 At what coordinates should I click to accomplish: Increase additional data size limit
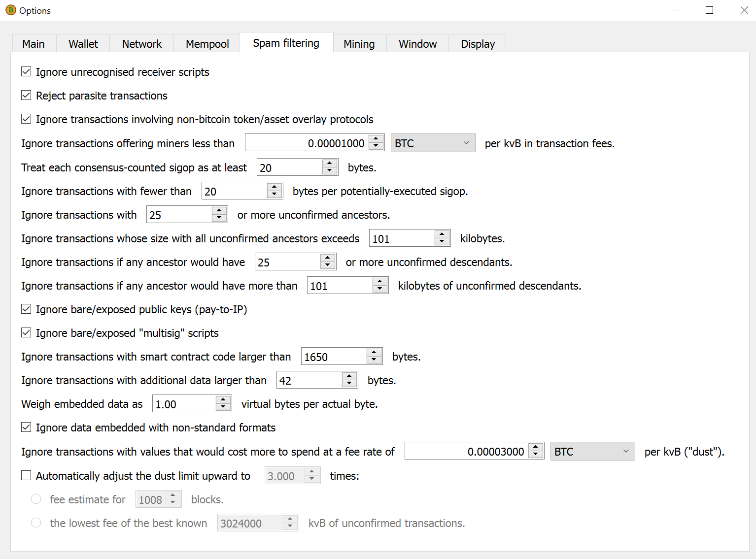pyautogui.click(x=349, y=376)
